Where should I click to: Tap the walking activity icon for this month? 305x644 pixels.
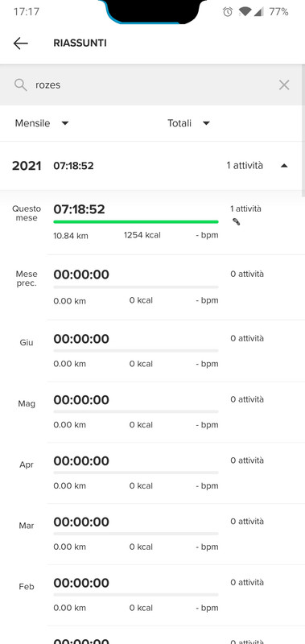236,222
